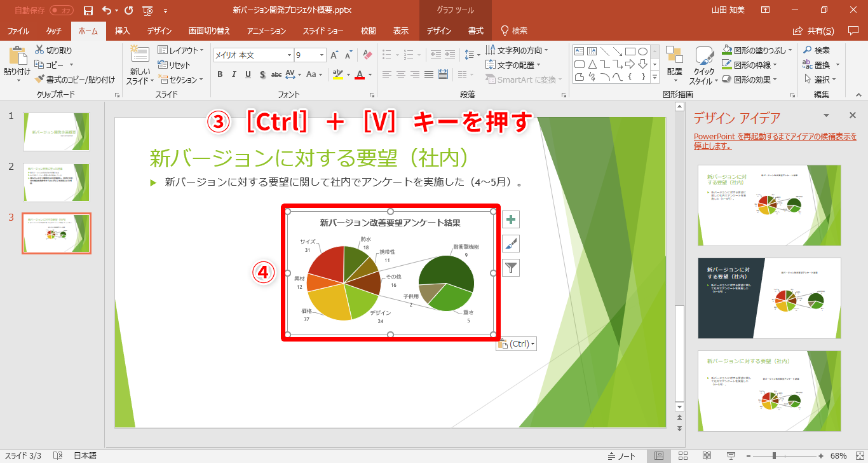Click the コピー button
Image resolution: width=868 pixels, height=463 pixels.
50,65
